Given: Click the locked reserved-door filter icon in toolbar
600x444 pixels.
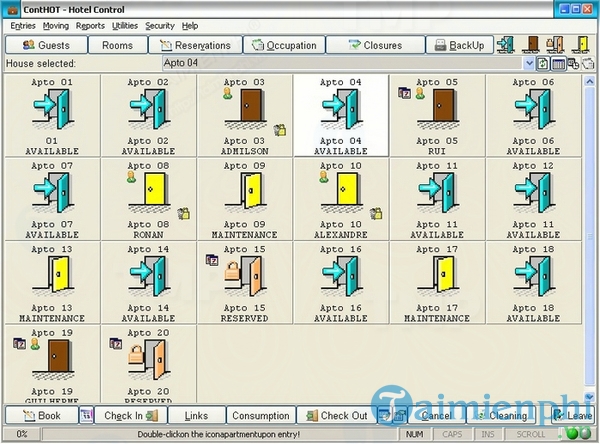Looking at the screenshot, I should click(x=555, y=45).
